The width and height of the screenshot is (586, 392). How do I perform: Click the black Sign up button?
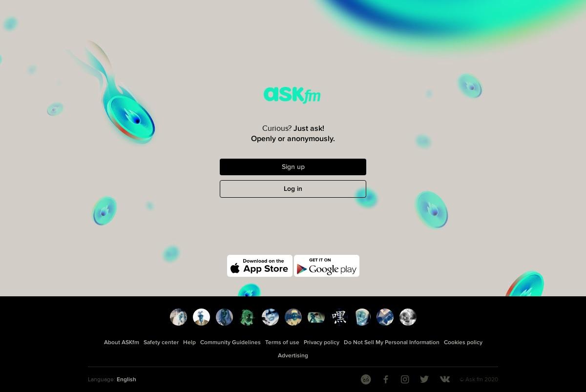(293, 167)
